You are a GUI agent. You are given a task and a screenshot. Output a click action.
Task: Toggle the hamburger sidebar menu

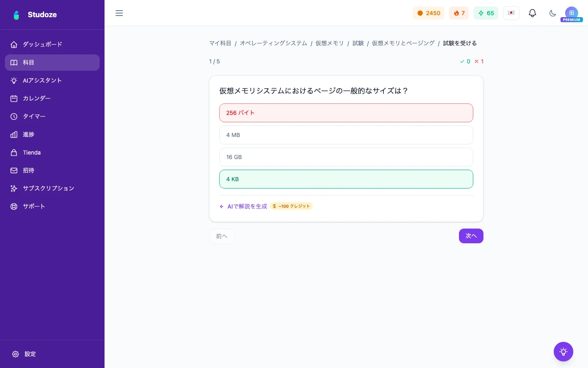click(119, 13)
